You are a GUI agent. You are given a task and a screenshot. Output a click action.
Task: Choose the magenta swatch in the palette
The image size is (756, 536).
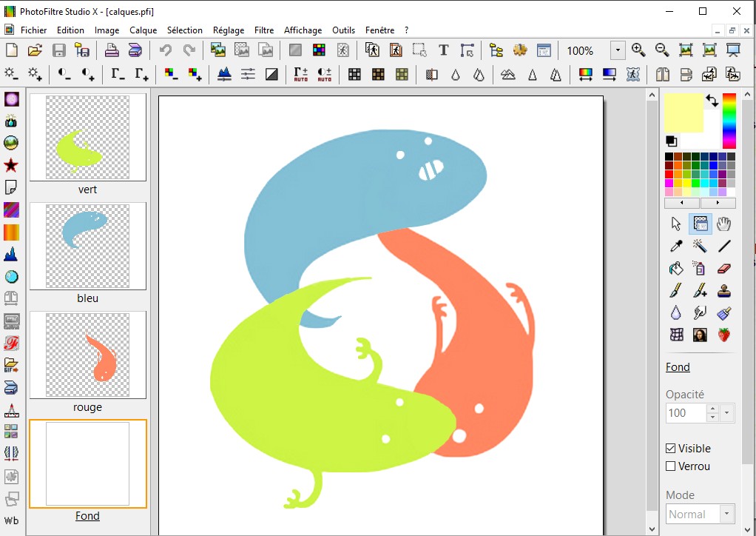[x=669, y=183]
